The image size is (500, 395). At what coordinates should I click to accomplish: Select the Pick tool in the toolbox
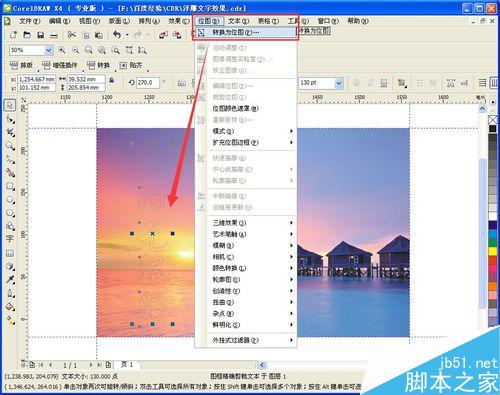tap(10, 105)
